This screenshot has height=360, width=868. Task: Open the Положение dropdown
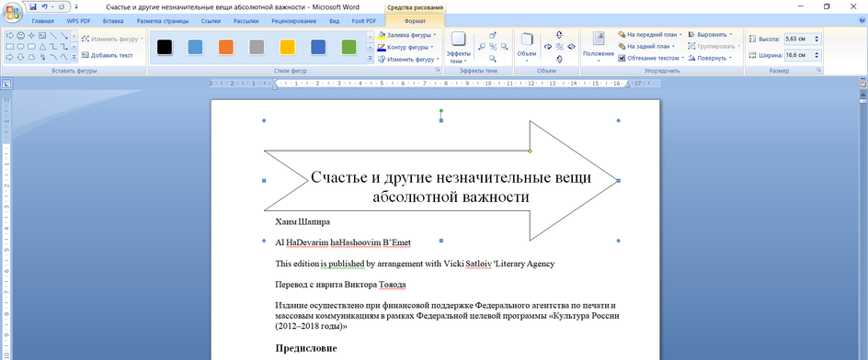pyautogui.click(x=599, y=48)
